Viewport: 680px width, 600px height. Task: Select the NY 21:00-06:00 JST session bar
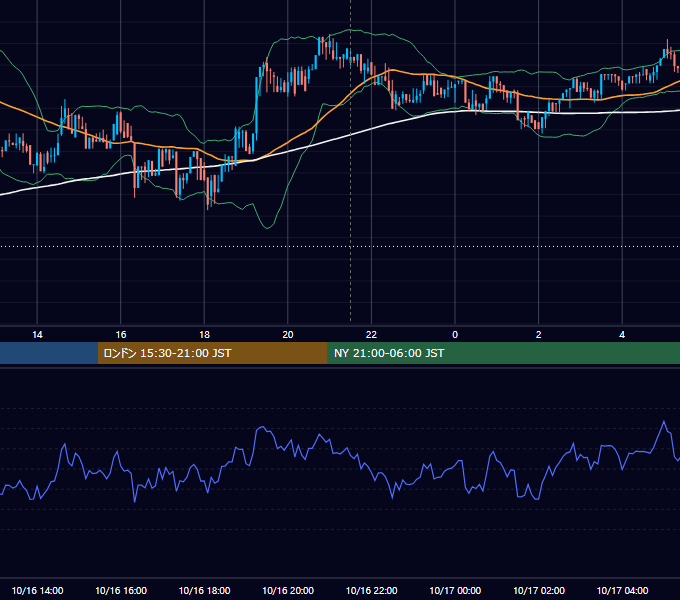pyautogui.click(x=503, y=353)
